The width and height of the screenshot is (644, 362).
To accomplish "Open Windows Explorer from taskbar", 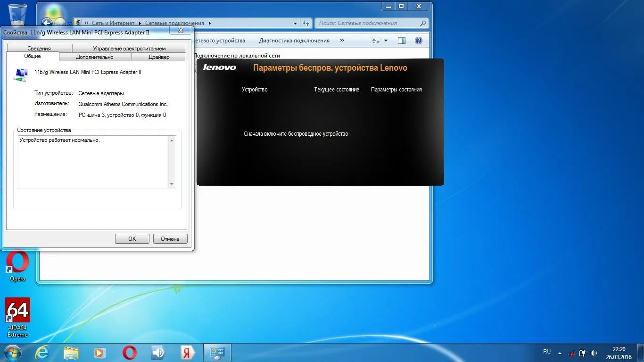I will pyautogui.click(x=71, y=353).
